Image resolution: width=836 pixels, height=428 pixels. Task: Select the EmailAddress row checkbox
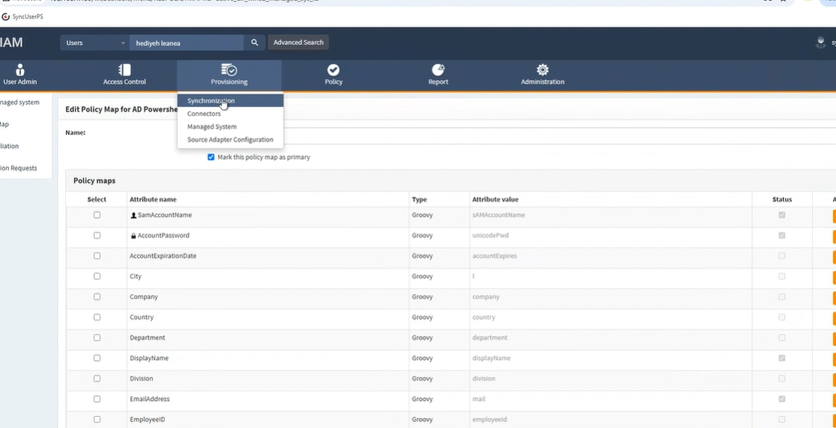[97, 399]
